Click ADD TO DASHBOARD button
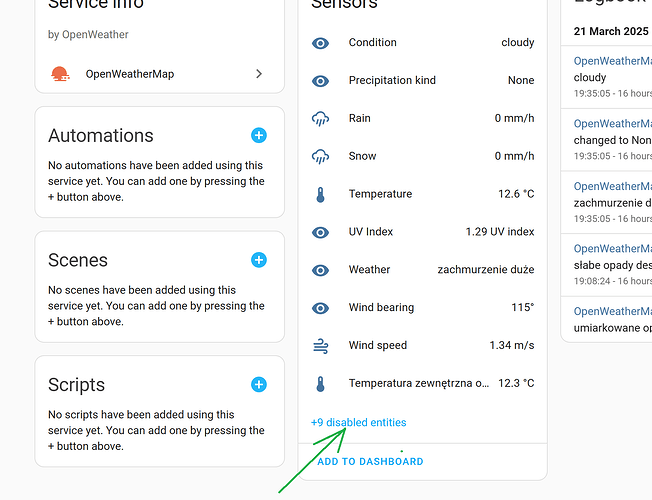 coord(370,462)
